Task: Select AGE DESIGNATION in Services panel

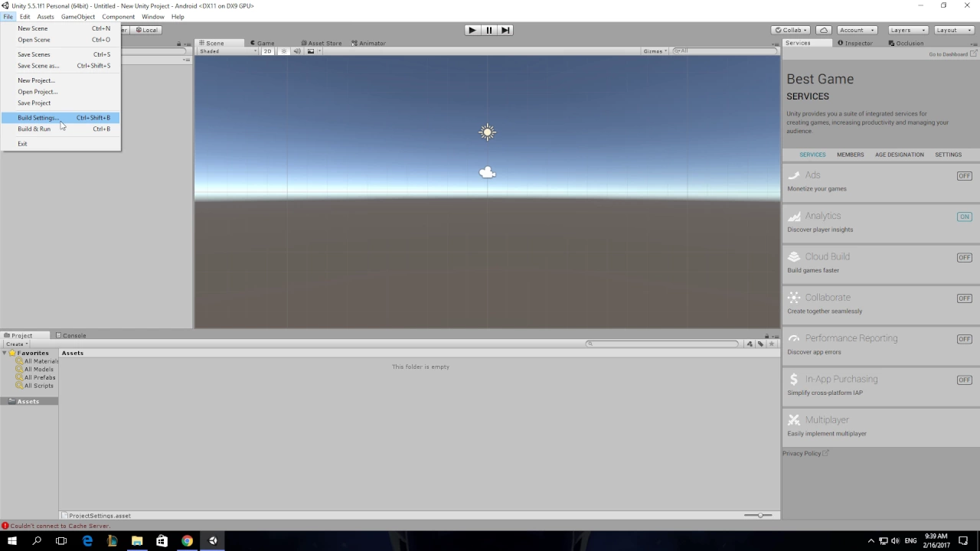Action: point(900,155)
